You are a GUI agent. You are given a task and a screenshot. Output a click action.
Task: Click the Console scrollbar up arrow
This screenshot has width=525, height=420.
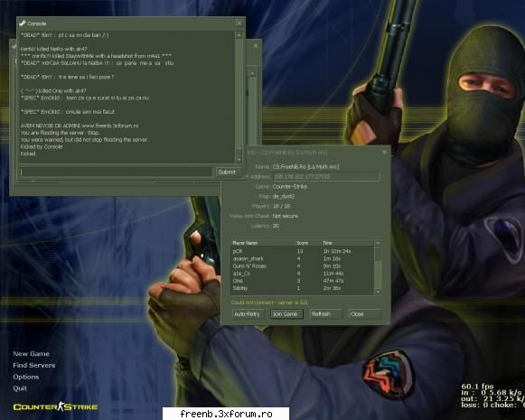pyautogui.click(x=239, y=35)
